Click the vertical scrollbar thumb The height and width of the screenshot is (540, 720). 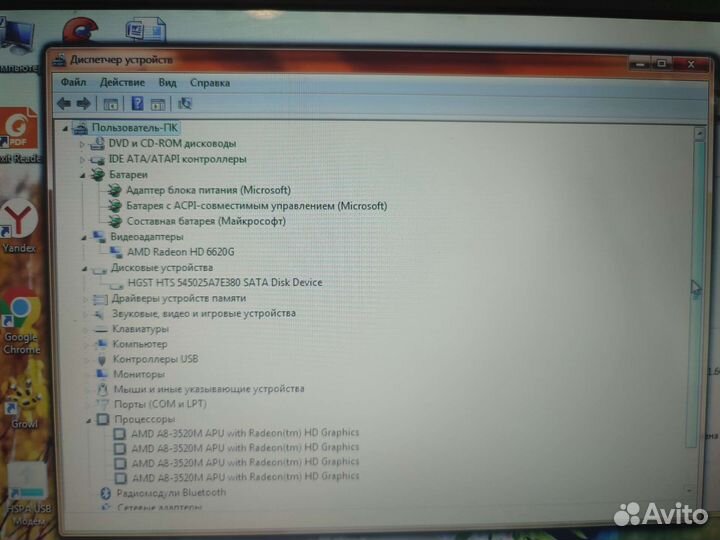tap(696, 294)
